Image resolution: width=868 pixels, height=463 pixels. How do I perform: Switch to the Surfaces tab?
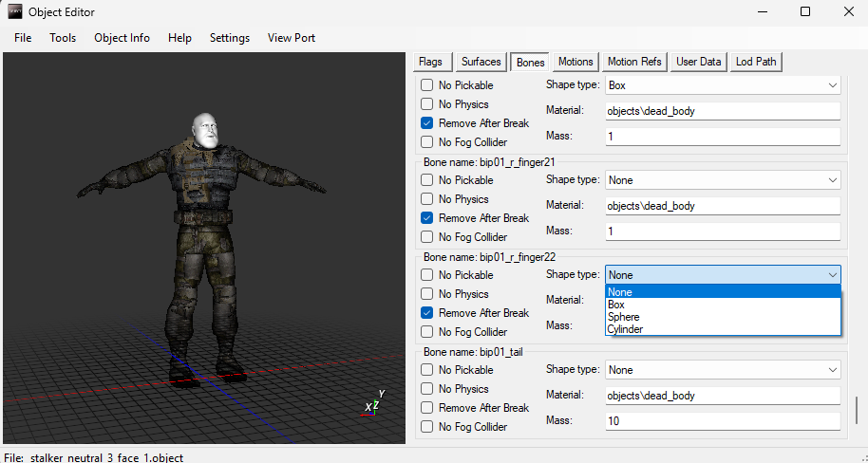tap(481, 62)
